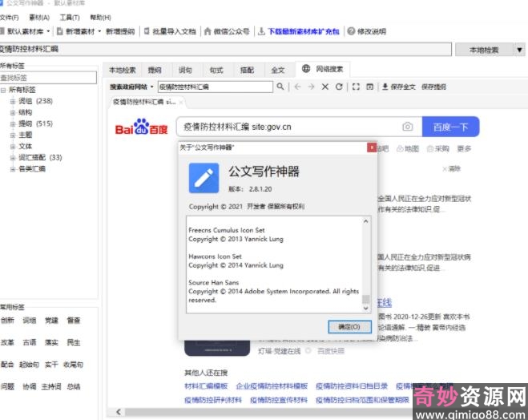The width and height of the screenshot is (528, 420).
Task: Click the 党建 common tag
Action: click(x=51, y=320)
